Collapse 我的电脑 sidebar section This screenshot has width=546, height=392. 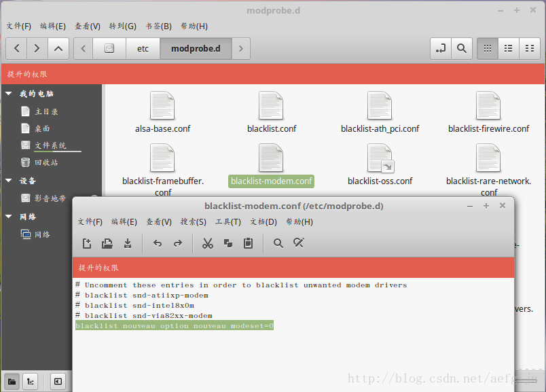[9, 94]
